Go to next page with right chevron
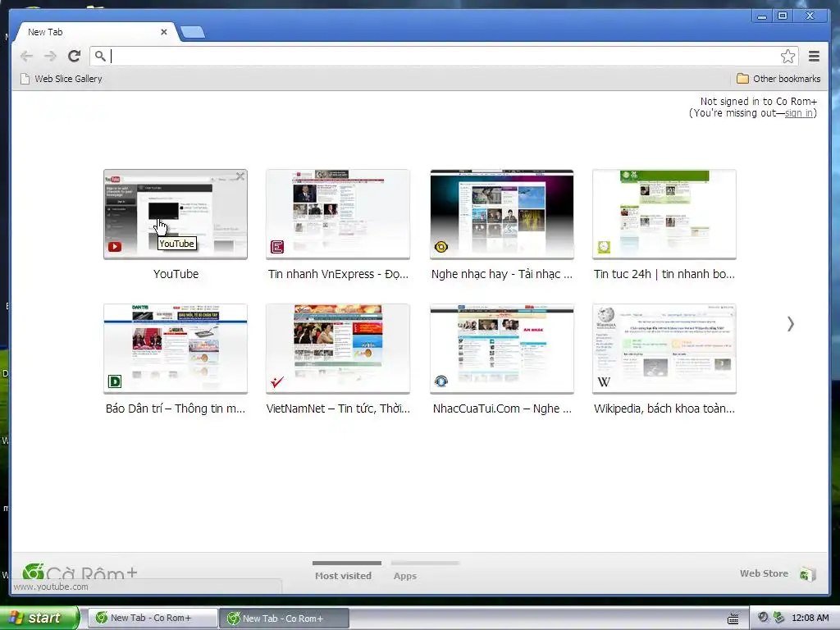Screen dimensions: 840x630 pyautogui.click(x=791, y=323)
